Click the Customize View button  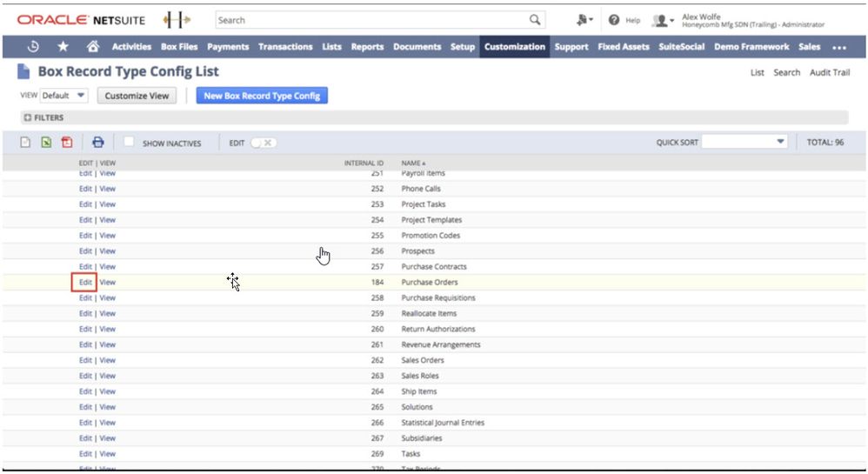[x=137, y=96]
